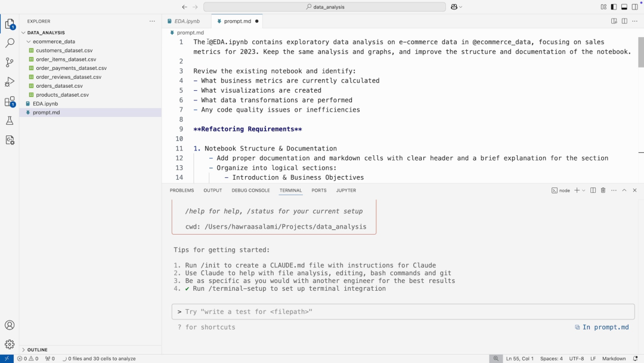Open orders_dataset.csv in the explorer

59,86
